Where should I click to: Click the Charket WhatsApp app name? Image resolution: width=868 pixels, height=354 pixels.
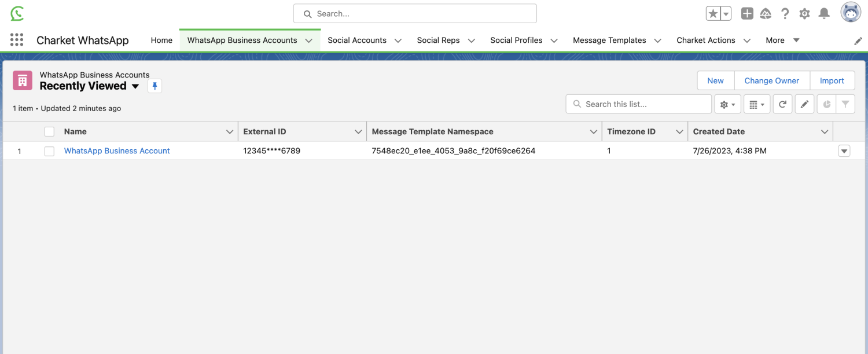(x=83, y=40)
